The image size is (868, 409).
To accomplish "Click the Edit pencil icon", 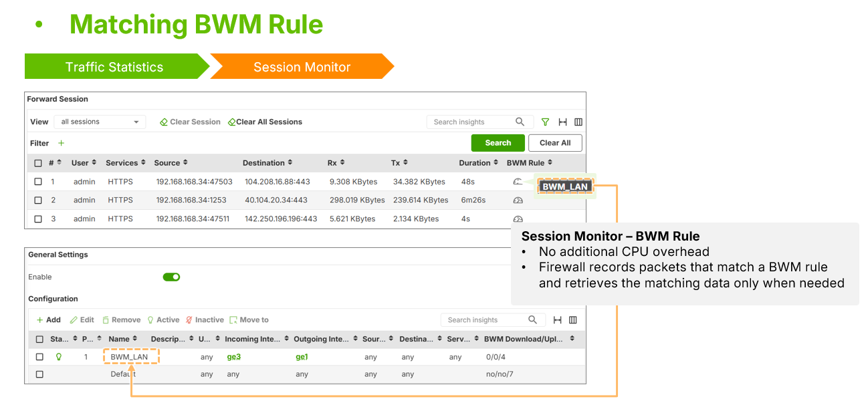I will coord(74,320).
